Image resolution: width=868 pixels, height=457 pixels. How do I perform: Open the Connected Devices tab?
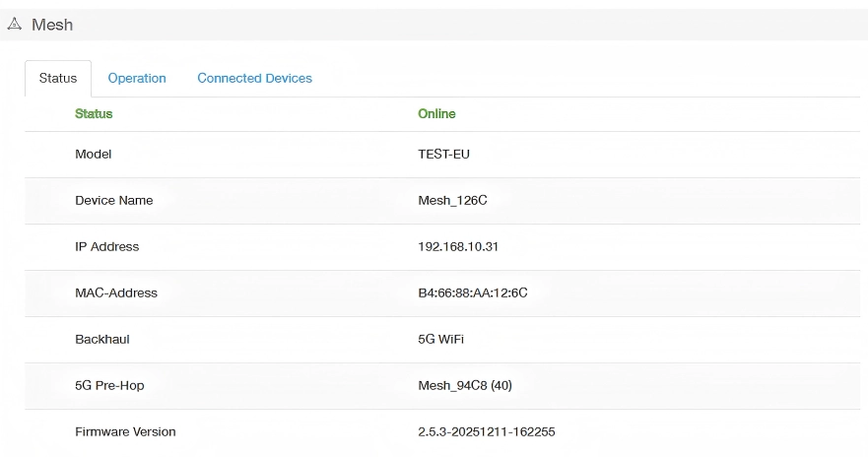(x=254, y=79)
